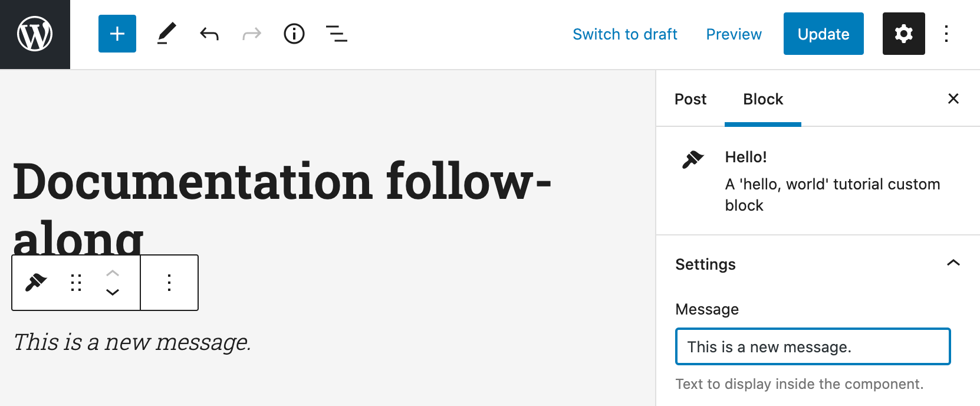Grab the block drag handle
The width and height of the screenshot is (980, 406).
[76, 283]
